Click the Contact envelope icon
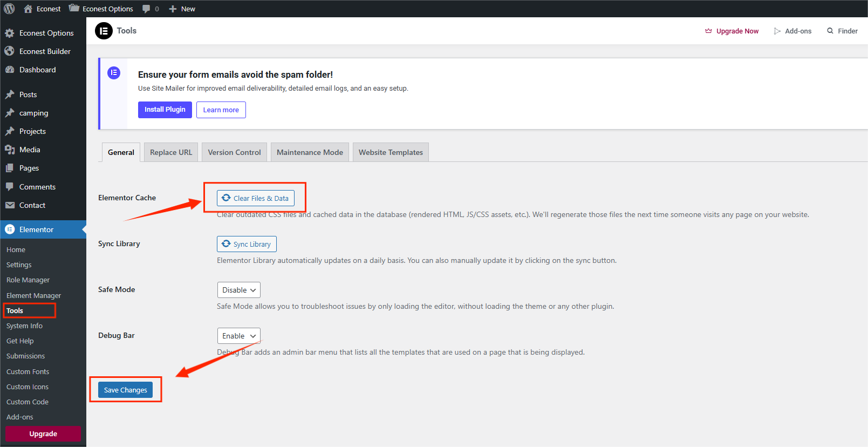Viewport: 868px width, 447px height. 10,205
